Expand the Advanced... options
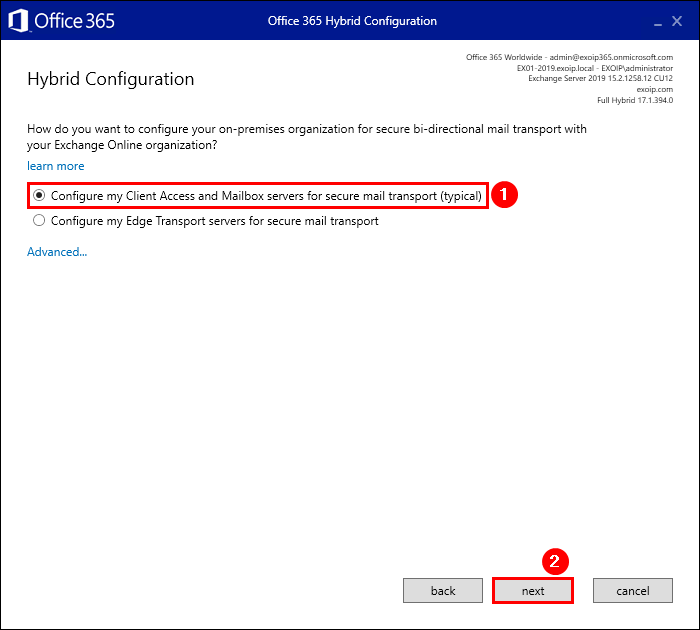The height and width of the screenshot is (630, 700). tap(57, 252)
